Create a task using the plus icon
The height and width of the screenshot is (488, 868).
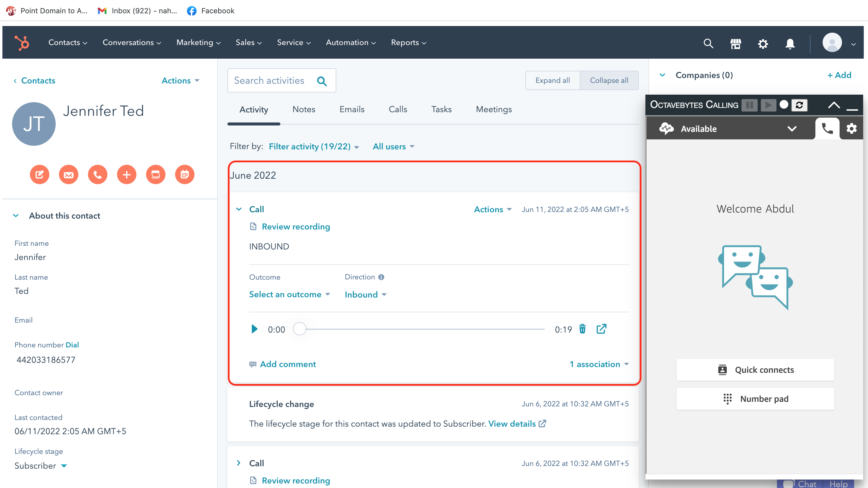click(x=126, y=174)
